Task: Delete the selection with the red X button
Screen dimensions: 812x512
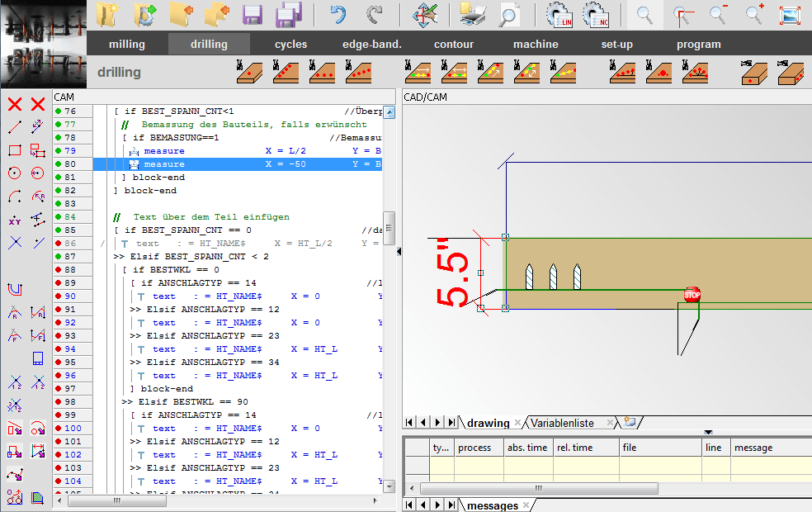Action: [13, 105]
